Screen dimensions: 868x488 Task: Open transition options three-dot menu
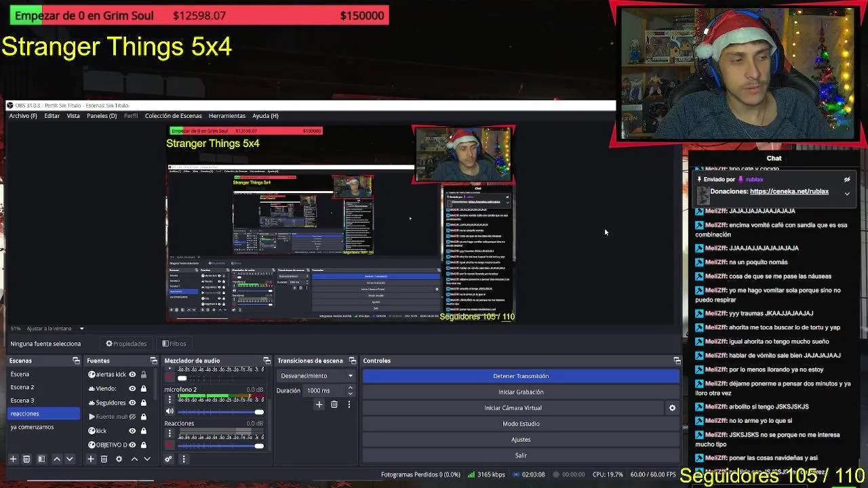tap(349, 405)
